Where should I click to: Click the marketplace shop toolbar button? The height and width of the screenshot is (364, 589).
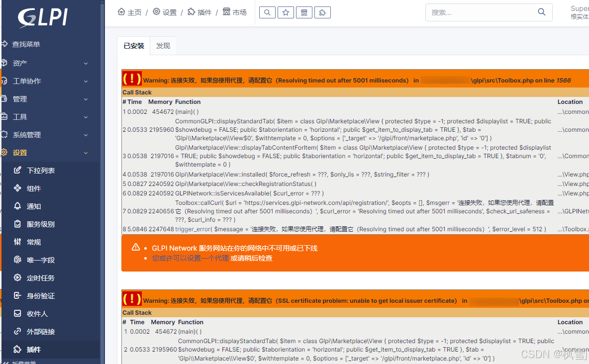click(x=304, y=12)
